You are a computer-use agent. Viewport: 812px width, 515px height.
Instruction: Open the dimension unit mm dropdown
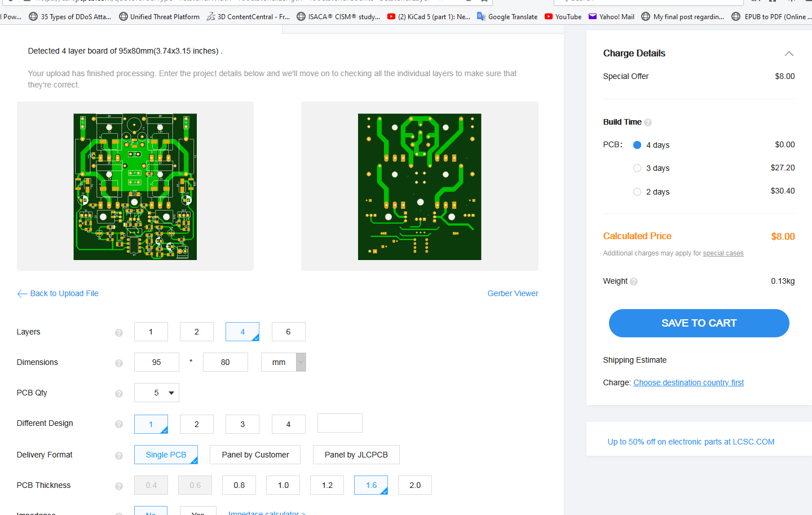(x=284, y=362)
